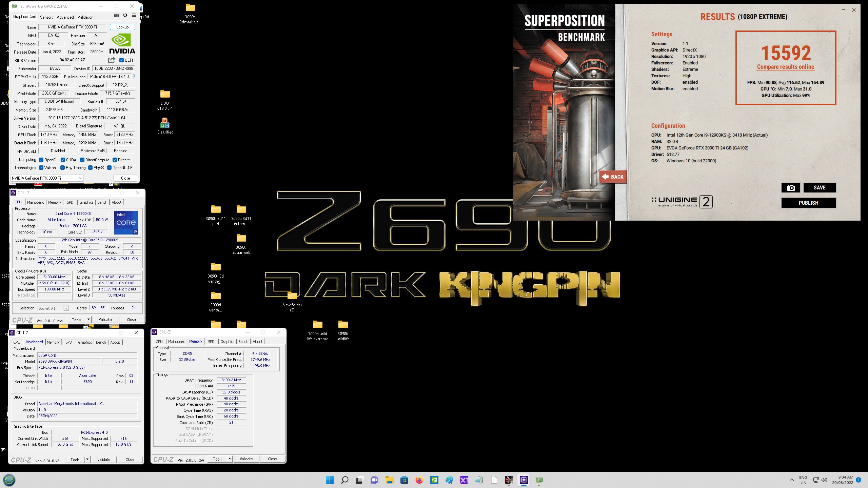This screenshot has height=488, width=868.
Task: Open EVGA Precision X1 taskbar icon
Action: coord(464,480)
